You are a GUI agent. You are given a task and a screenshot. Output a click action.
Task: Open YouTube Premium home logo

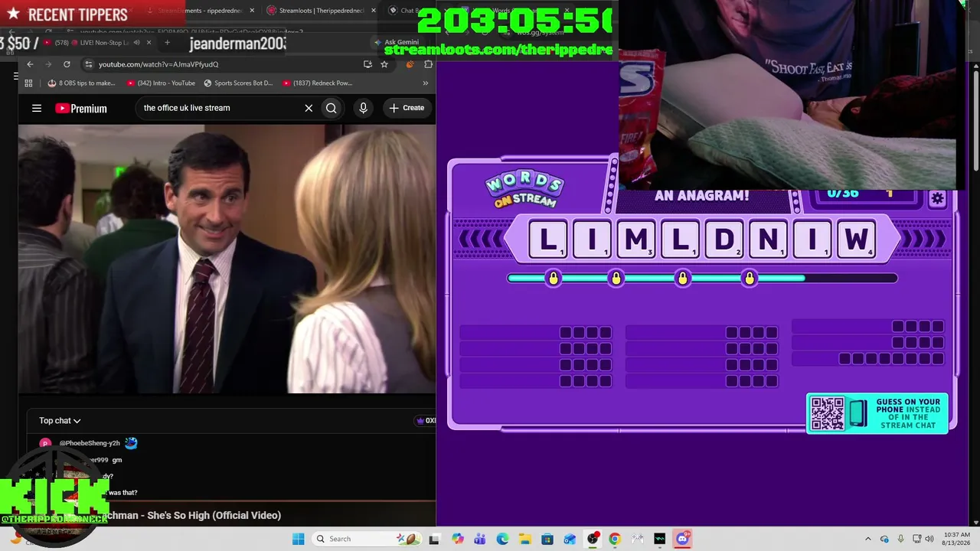pos(81,109)
